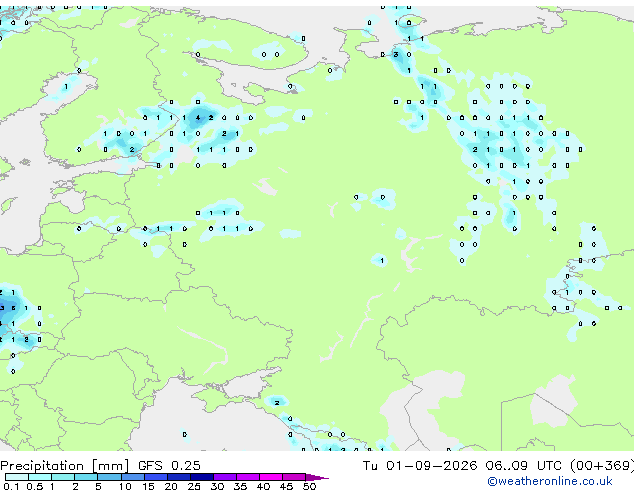The width and height of the screenshot is (634, 490).
Task: Click the 25–30 mm dark navy swatch
Action: (x=202, y=477)
